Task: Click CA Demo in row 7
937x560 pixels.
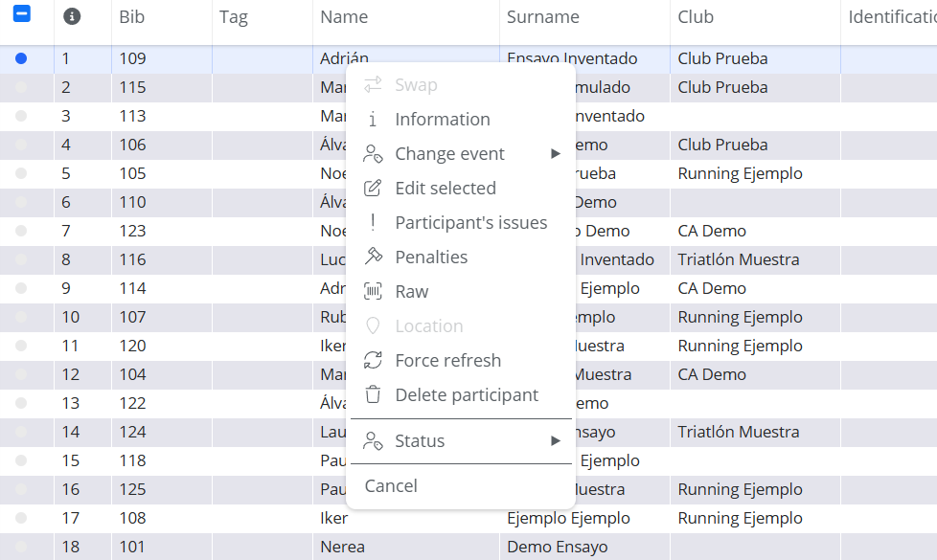Action: pyautogui.click(x=712, y=231)
